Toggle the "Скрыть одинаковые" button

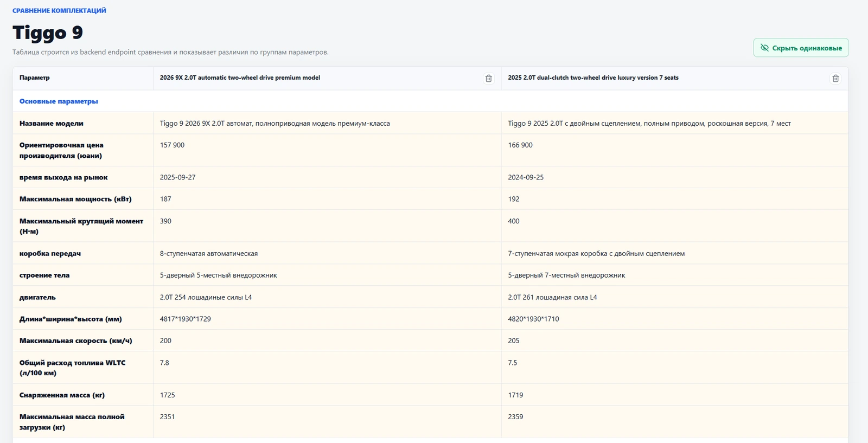click(801, 48)
